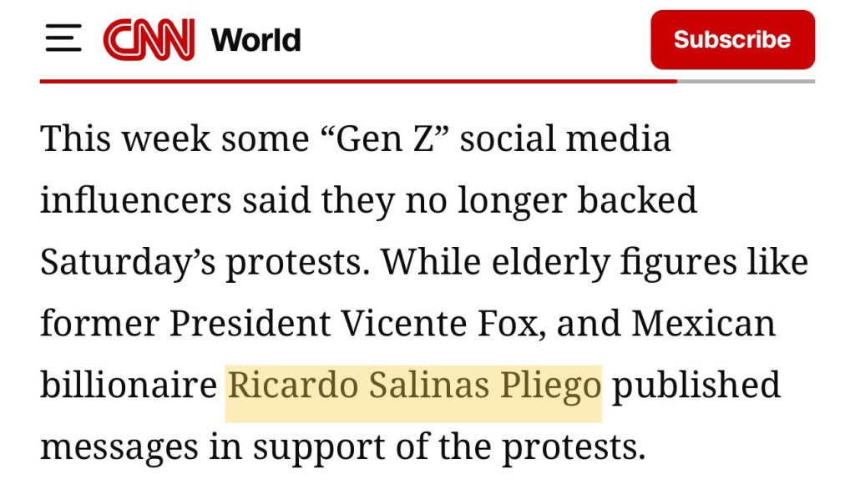This screenshot has width=855, height=504.
Task: Go to the World section
Action: (x=255, y=39)
